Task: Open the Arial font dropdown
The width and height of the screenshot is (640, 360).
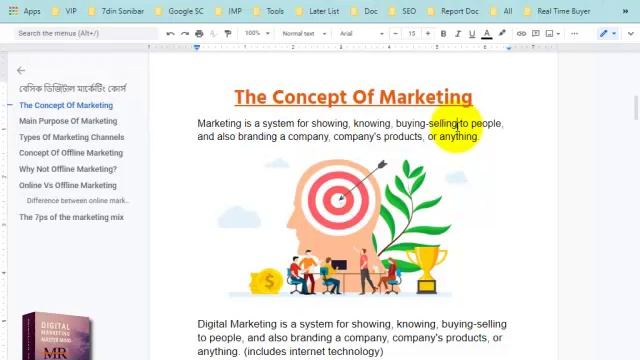Action: [x=362, y=33]
